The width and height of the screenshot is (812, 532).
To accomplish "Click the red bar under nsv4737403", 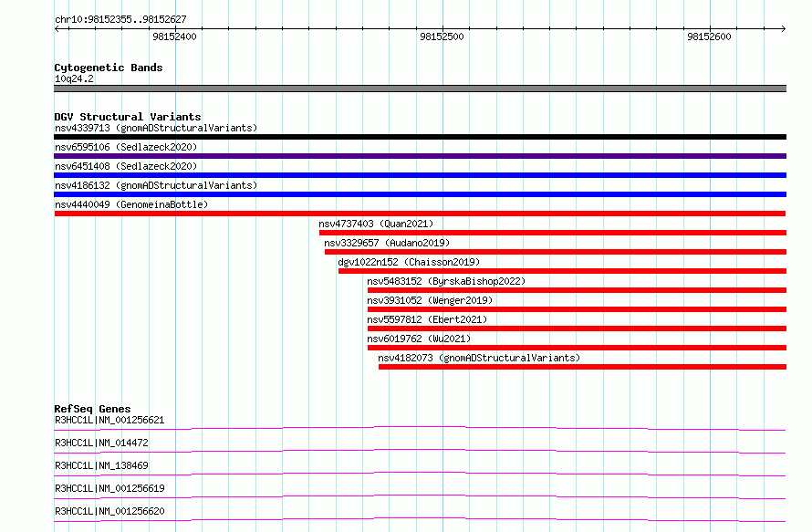I will pyautogui.click(x=553, y=233).
